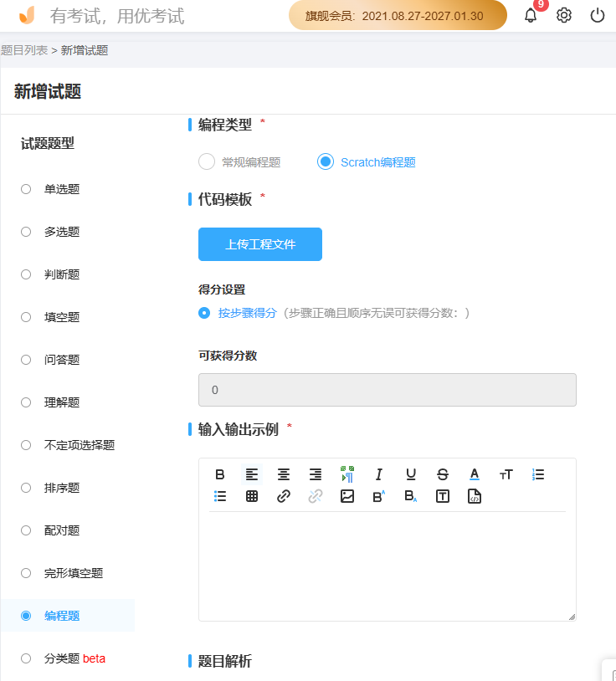Click the orange app logo
Screen dimensions: 616x681
[x=27, y=15]
